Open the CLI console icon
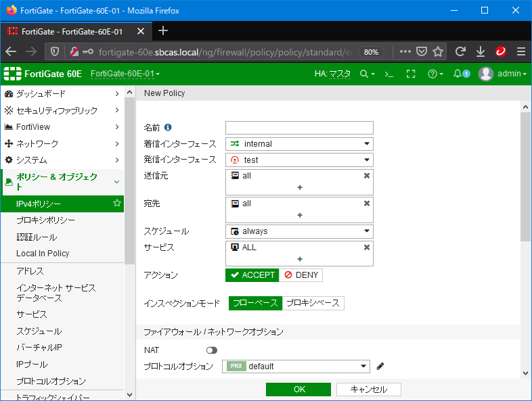Viewport: 532px width, 401px height. pos(389,74)
